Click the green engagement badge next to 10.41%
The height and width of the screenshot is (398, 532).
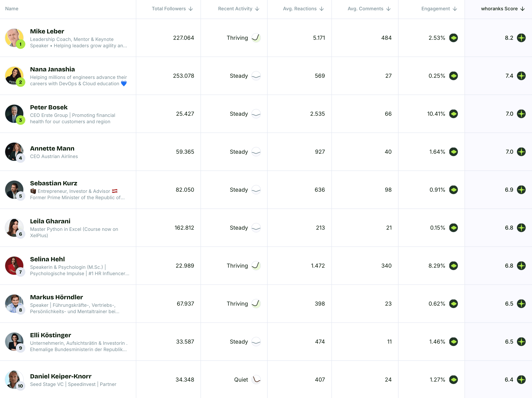pos(454,114)
